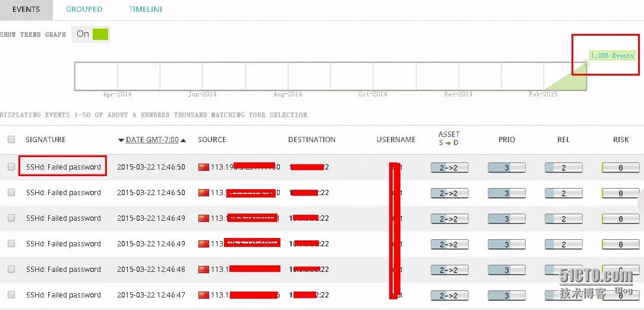The height and width of the screenshot is (310, 644).
Task: Click the China flag in the topmost event row
Action: tap(204, 167)
